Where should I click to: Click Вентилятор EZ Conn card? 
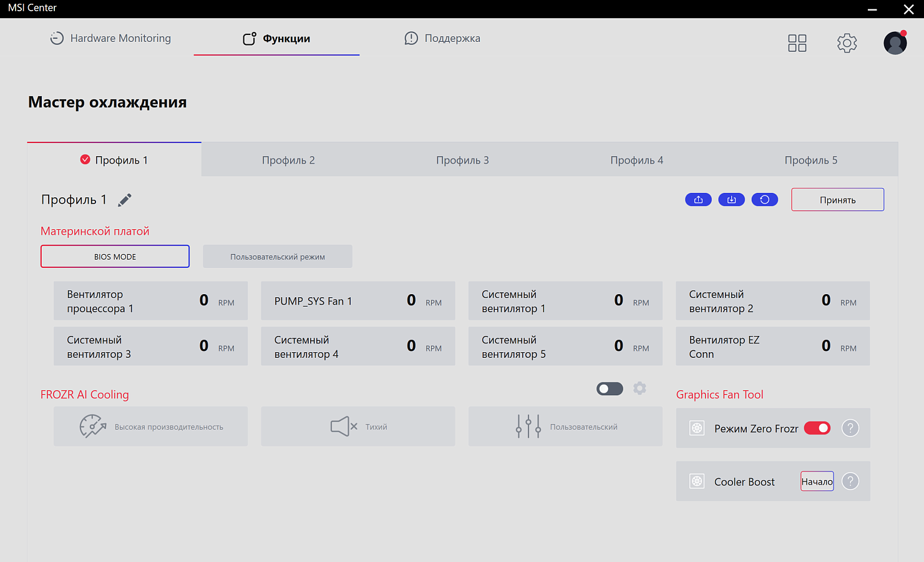(x=773, y=347)
